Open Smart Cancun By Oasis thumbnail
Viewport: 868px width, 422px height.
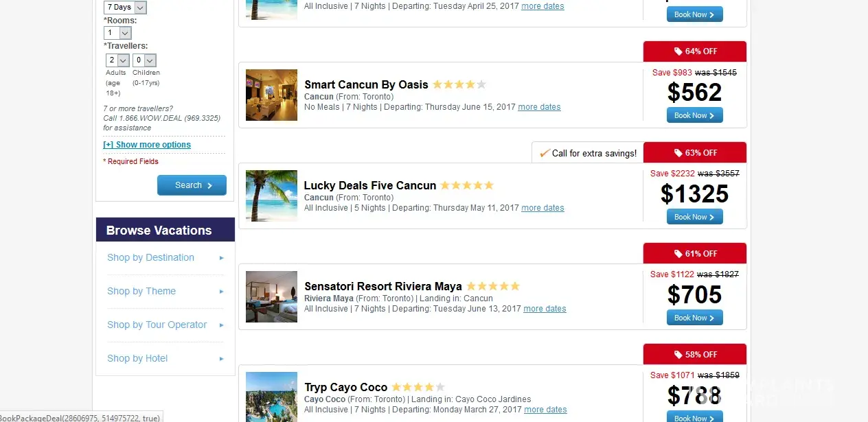click(x=271, y=95)
